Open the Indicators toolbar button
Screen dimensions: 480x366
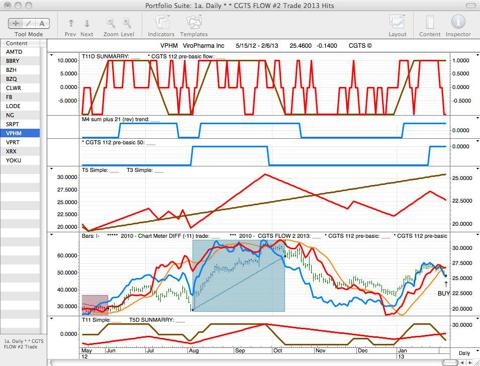[x=161, y=27]
